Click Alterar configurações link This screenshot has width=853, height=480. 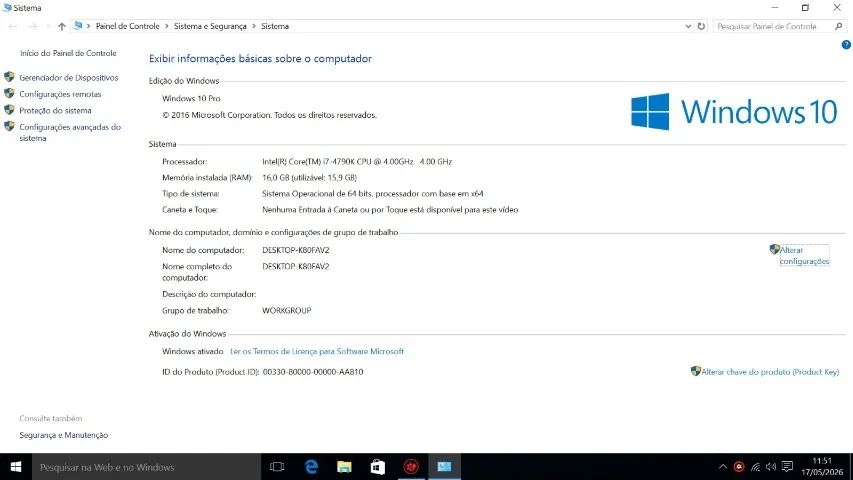pos(805,255)
